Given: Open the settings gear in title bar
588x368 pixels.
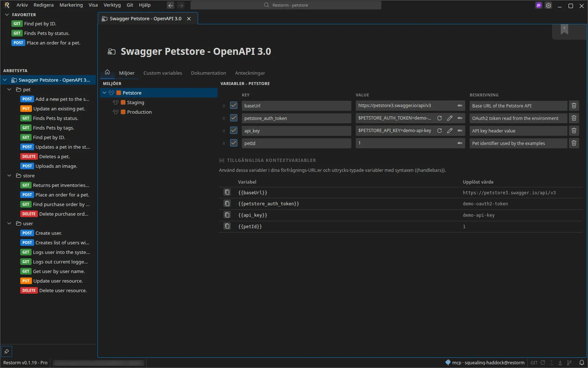Looking at the screenshot, I should tap(548, 6).
